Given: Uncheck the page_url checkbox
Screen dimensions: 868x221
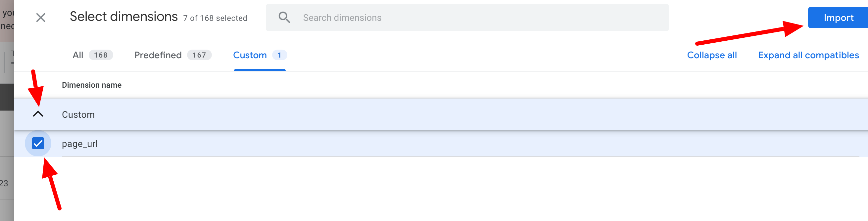Looking at the screenshot, I should coord(38,144).
